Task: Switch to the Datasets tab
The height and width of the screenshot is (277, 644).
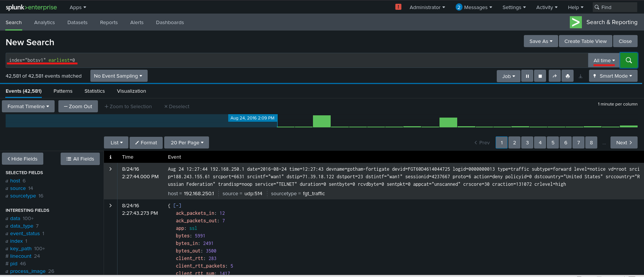Action: [x=77, y=22]
